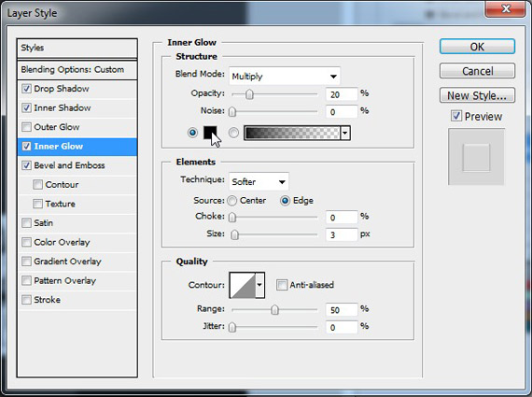The width and height of the screenshot is (532, 397).
Task: Toggle the Drop Shadow checkbox
Action: (x=26, y=89)
